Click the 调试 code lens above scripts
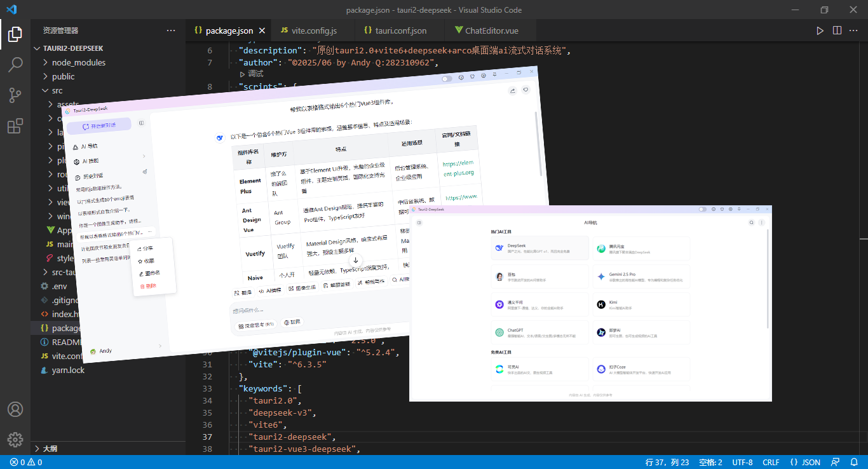This screenshot has height=469, width=868. (x=251, y=74)
